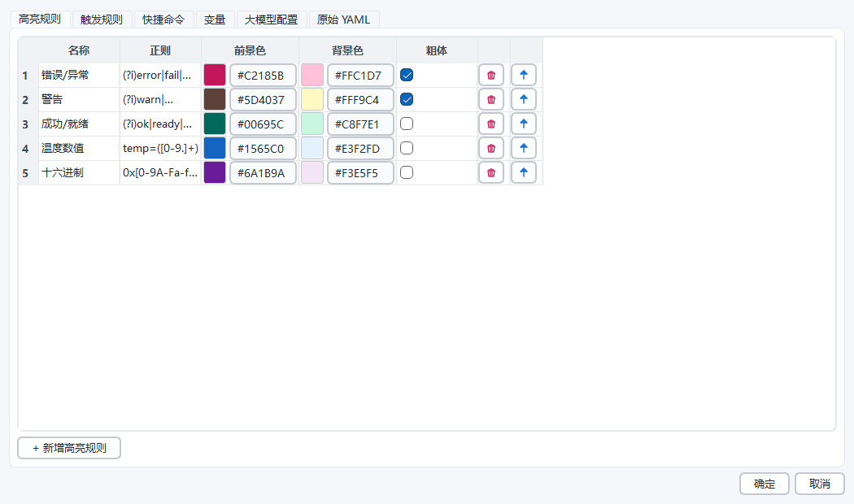The height and width of the screenshot is (504, 854).
Task: Edit foreground hex field #00695C
Action: coord(263,124)
